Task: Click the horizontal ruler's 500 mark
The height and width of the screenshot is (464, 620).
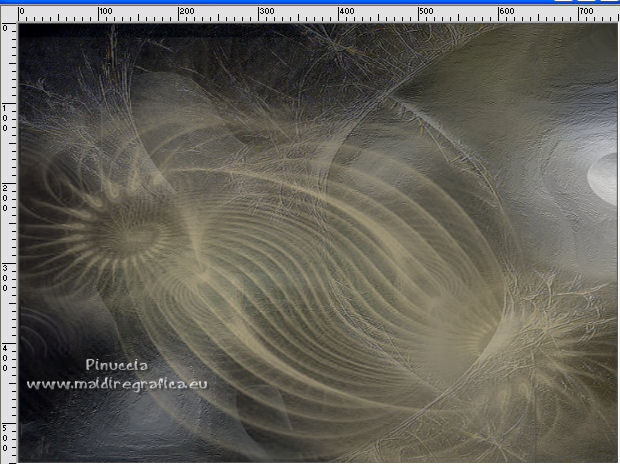Action: 427,11
